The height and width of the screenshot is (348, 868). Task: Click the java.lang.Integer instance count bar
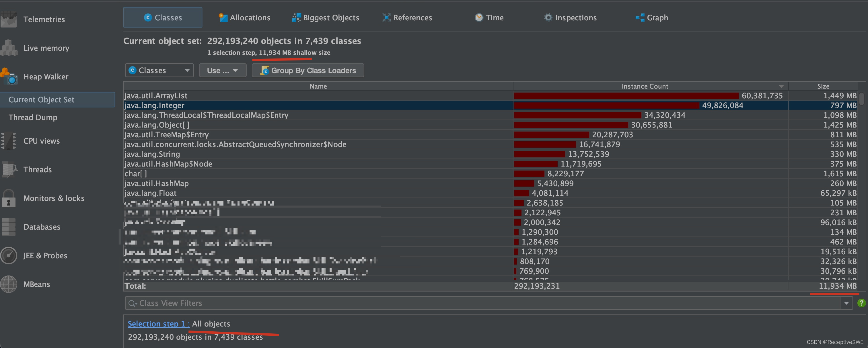click(x=606, y=105)
